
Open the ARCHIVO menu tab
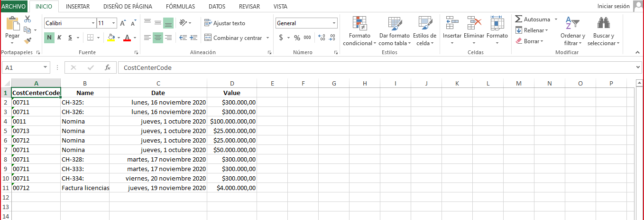tap(13, 6)
